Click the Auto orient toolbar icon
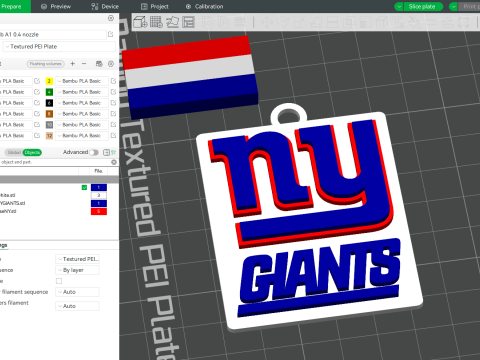This screenshot has height=360, width=480. tap(172, 22)
